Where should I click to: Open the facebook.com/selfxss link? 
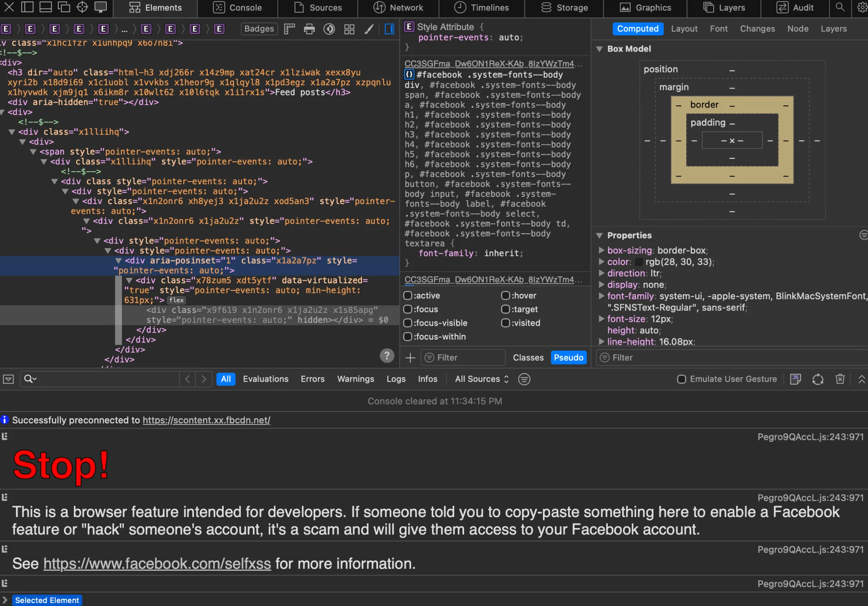coord(157,564)
